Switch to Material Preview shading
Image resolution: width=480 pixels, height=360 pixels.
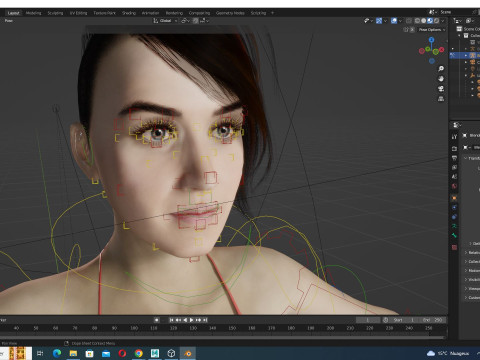tap(430, 21)
